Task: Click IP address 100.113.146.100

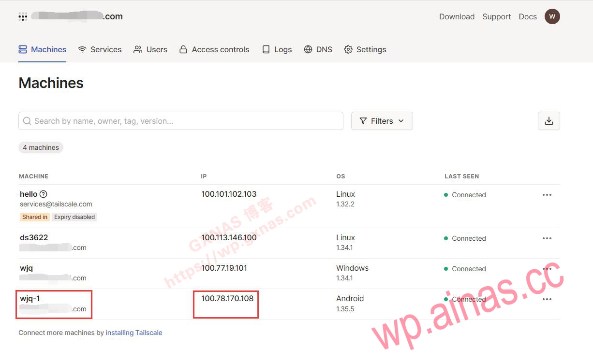Action: point(229,238)
